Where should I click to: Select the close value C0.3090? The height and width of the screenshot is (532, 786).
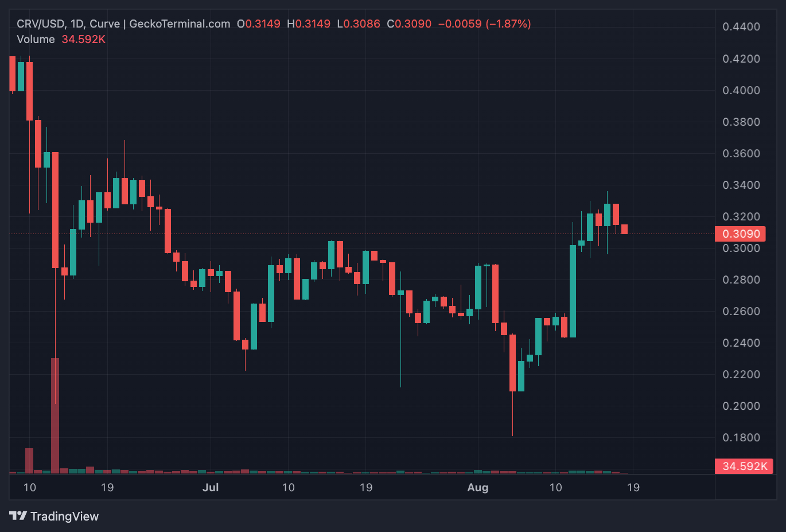tap(409, 24)
